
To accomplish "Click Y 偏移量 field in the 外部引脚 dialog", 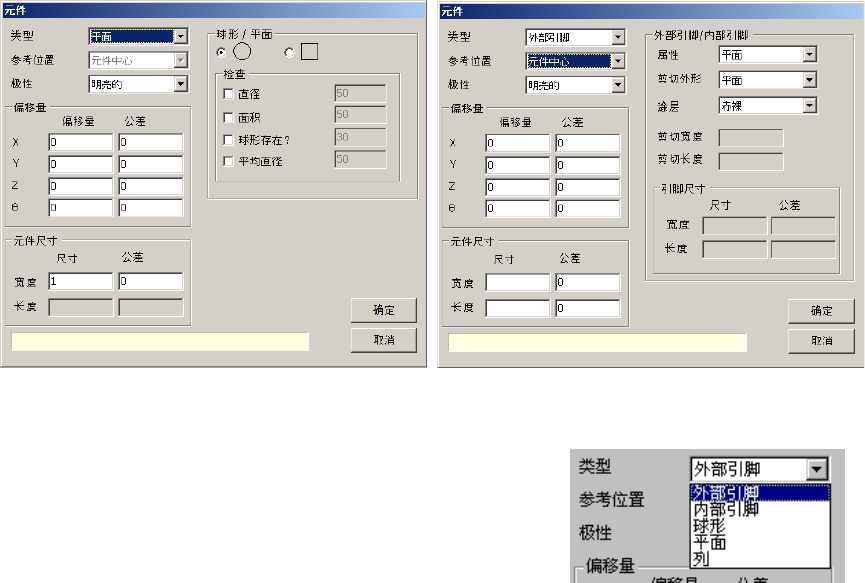I will coord(517,165).
